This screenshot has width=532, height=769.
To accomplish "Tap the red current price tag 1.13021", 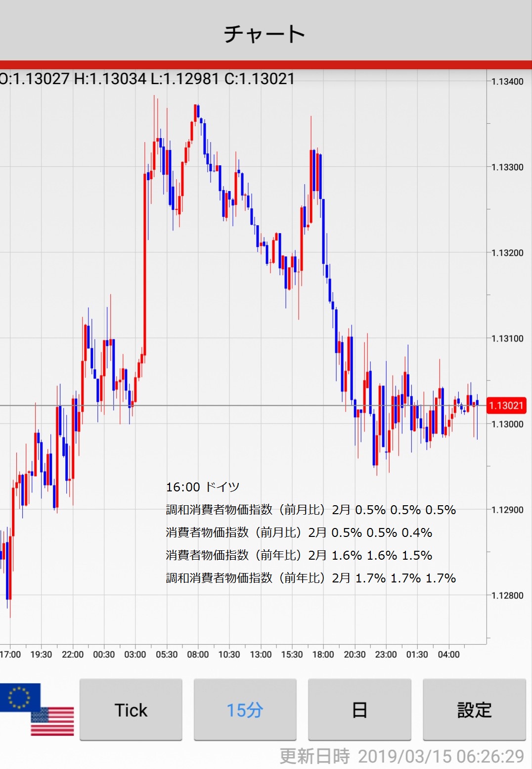I will coord(506,406).
